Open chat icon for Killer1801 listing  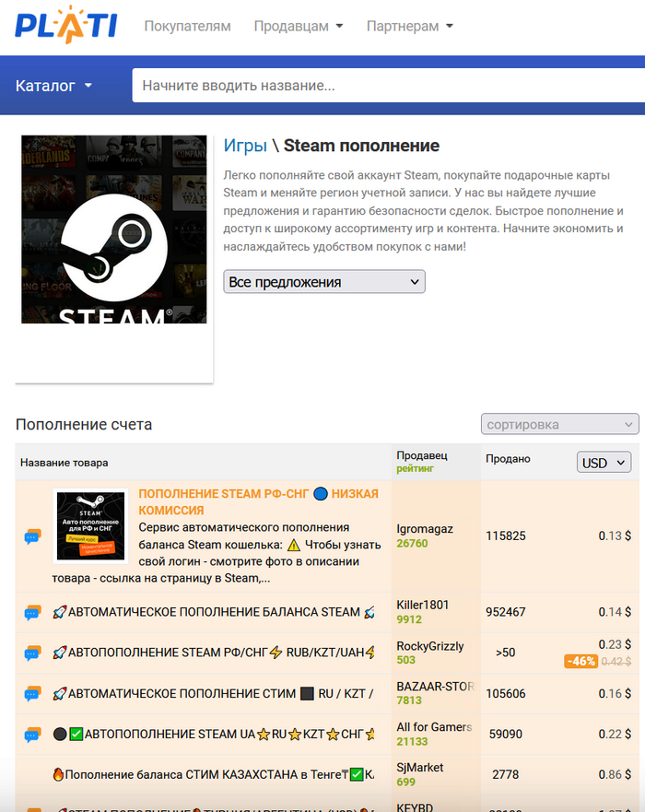pyautogui.click(x=32, y=613)
